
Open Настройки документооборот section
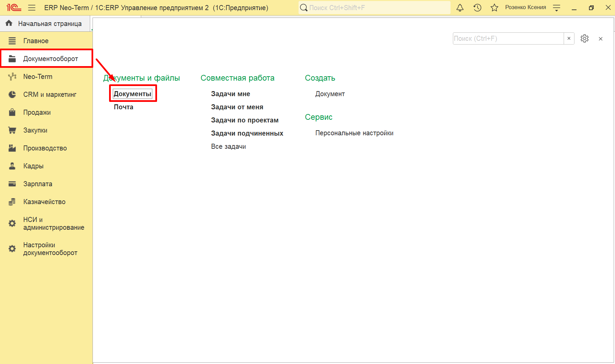click(46, 249)
